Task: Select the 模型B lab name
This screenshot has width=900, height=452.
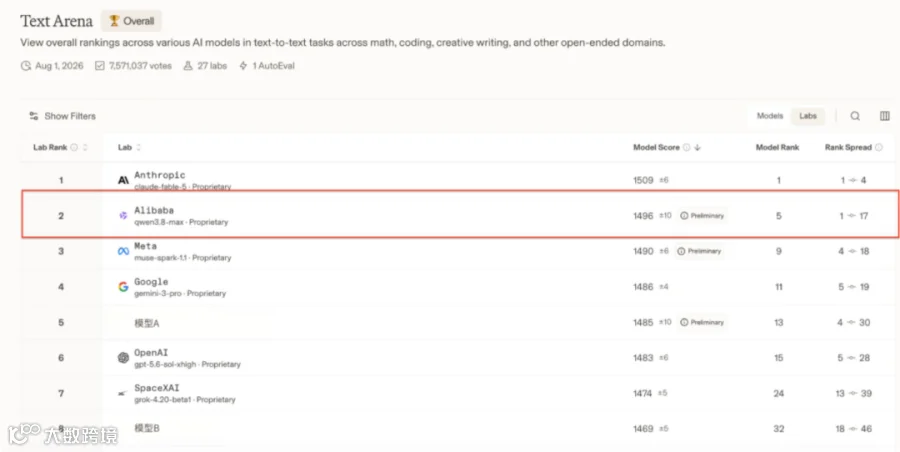Action: (x=147, y=428)
